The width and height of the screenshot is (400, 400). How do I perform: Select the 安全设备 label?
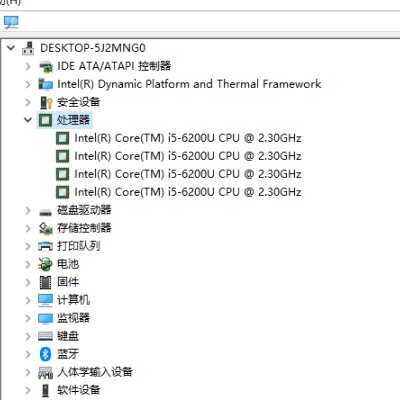pyautogui.click(x=78, y=102)
